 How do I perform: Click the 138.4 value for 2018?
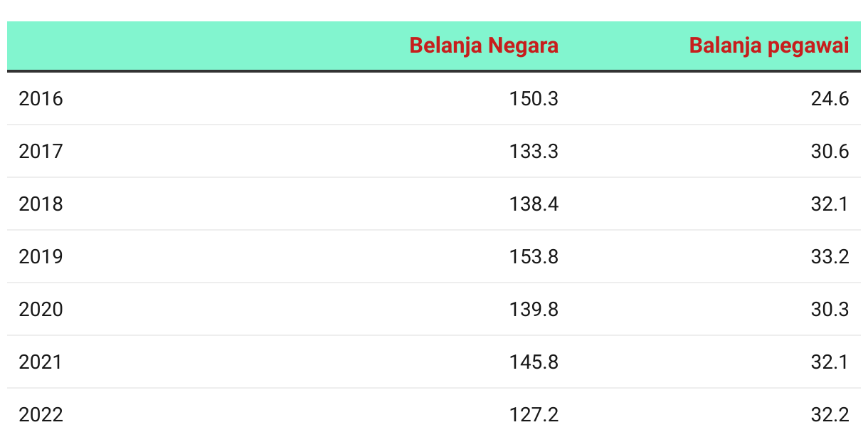[x=534, y=204]
